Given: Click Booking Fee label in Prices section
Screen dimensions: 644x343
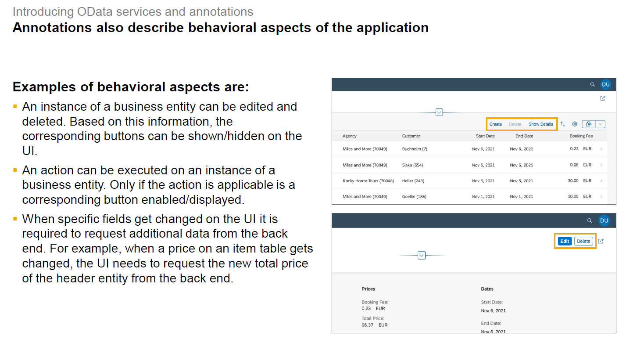Looking at the screenshot, I should (x=375, y=302).
